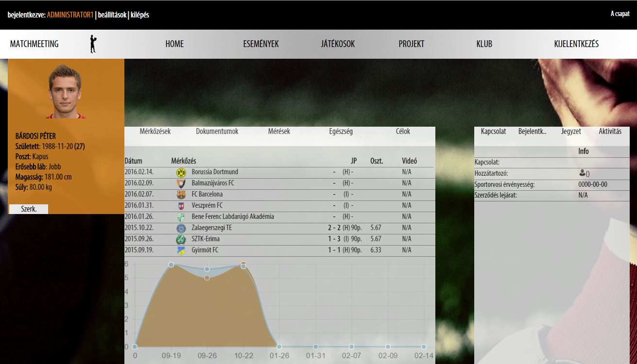Click the Borussia Dortmund club crest icon
This screenshot has height=364, width=637.
181,172
